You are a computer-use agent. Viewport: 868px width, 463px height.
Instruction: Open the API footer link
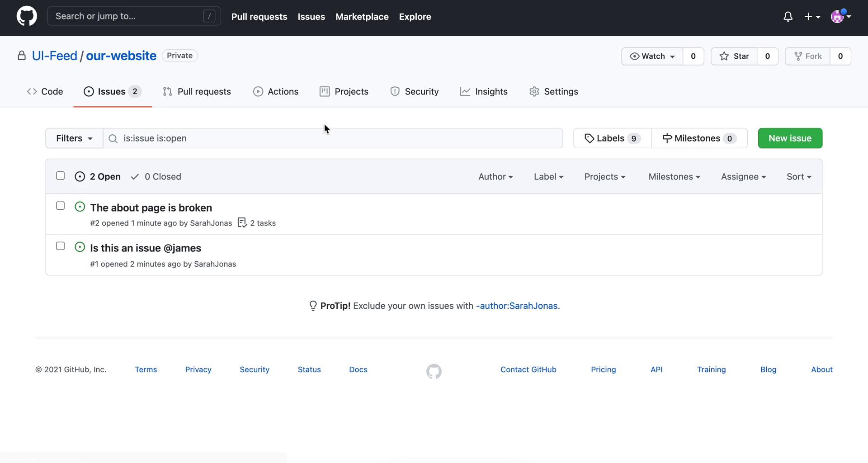pos(656,369)
